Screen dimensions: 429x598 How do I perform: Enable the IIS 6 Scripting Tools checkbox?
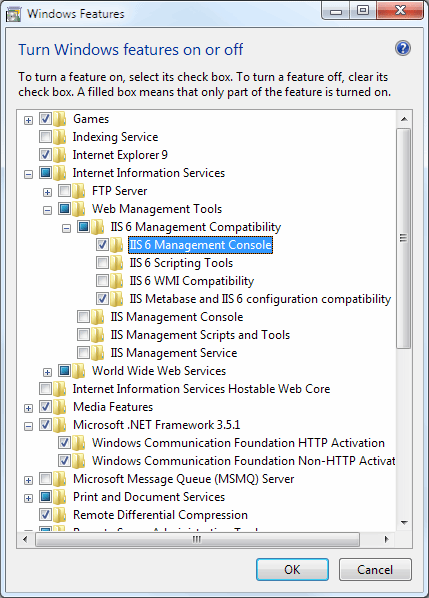click(x=102, y=262)
